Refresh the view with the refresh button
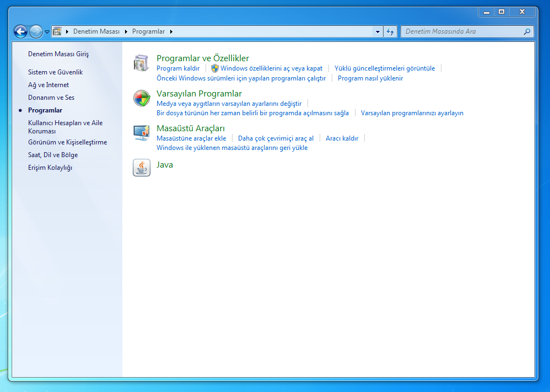This screenshot has height=392, width=550. tap(390, 31)
